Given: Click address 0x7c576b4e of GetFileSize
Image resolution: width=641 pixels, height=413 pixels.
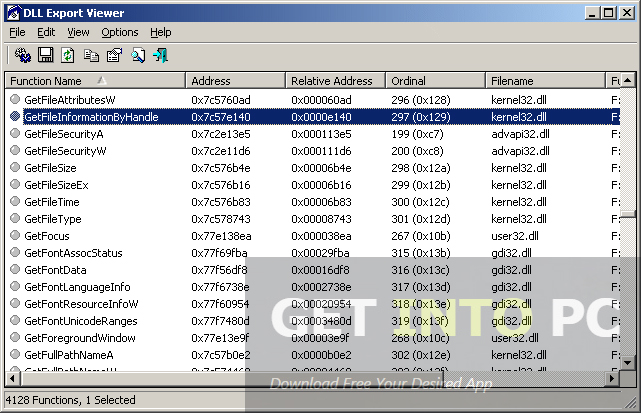Looking at the screenshot, I should click(x=221, y=168).
